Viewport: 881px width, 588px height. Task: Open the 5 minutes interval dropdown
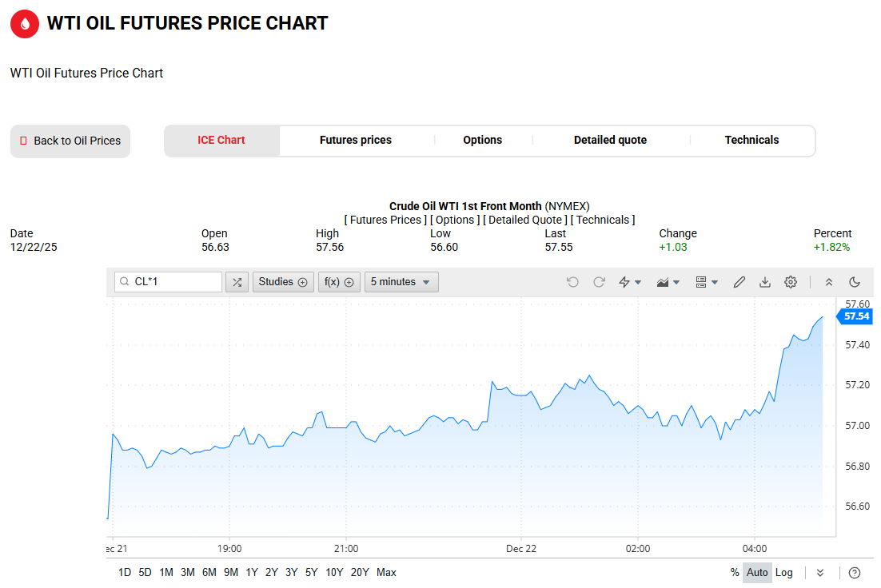(401, 282)
